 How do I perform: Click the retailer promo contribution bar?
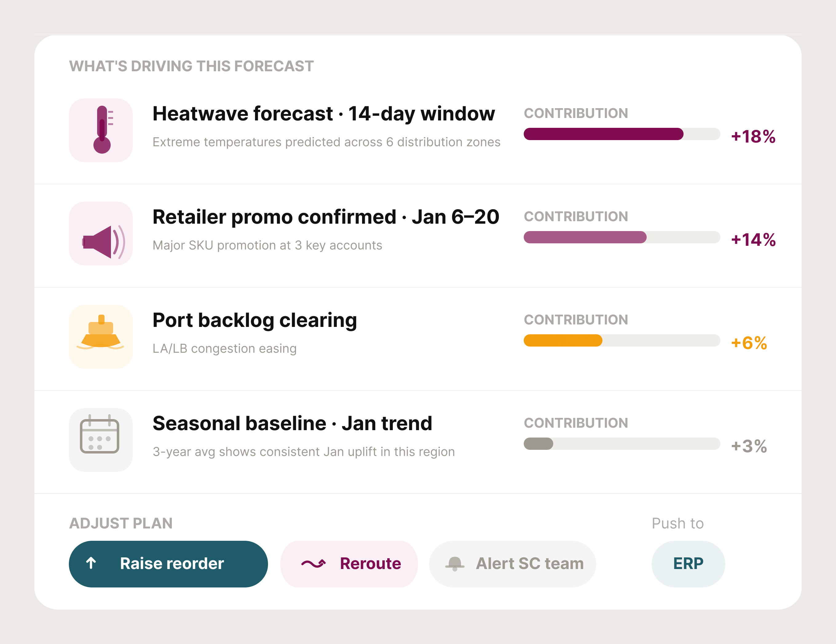622,238
